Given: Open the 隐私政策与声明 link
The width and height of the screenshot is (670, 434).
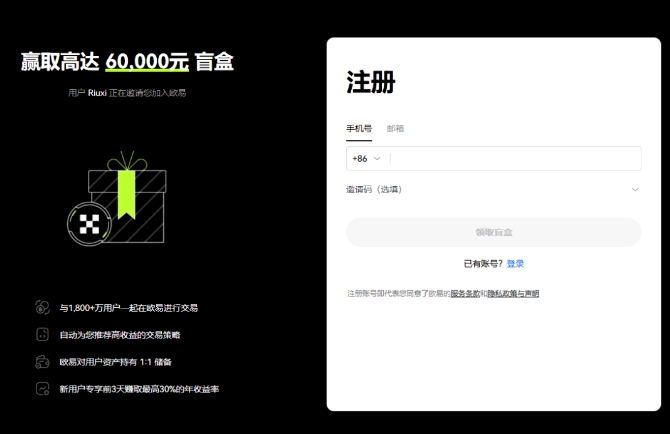Looking at the screenshot, I should (513, 293).
